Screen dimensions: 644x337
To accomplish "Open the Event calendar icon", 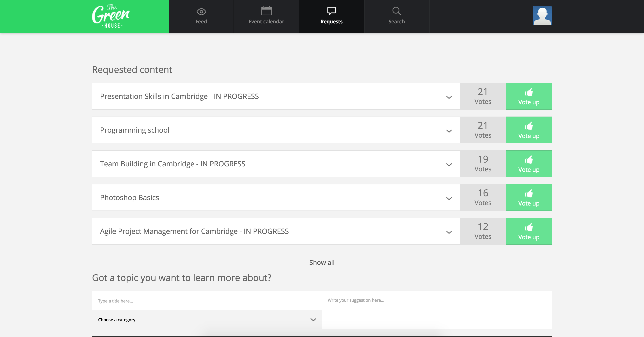I will click(266, 11).
